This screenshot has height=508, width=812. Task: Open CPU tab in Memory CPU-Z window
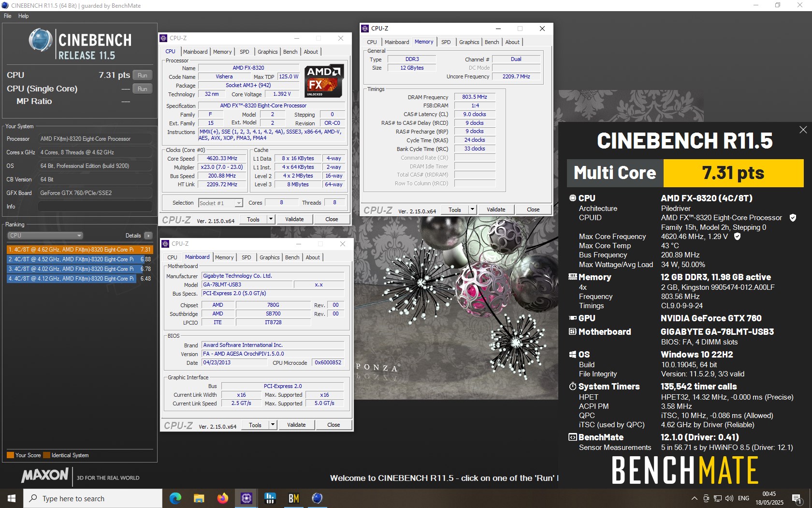click(372, 42)
